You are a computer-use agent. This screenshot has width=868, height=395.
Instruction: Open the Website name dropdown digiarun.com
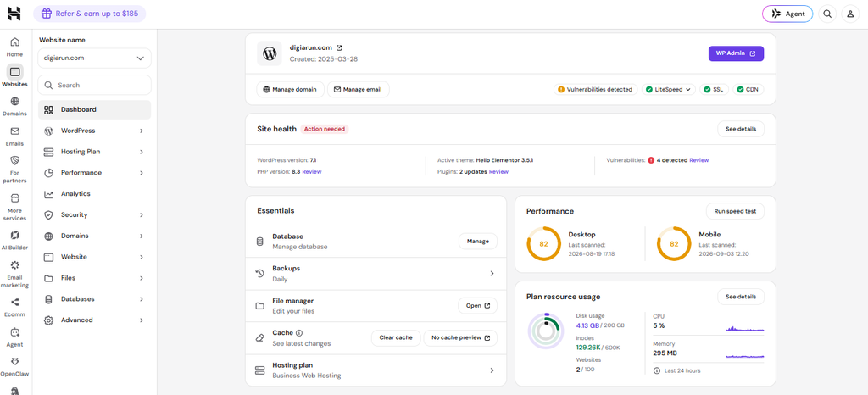click(x=94, y=58)
